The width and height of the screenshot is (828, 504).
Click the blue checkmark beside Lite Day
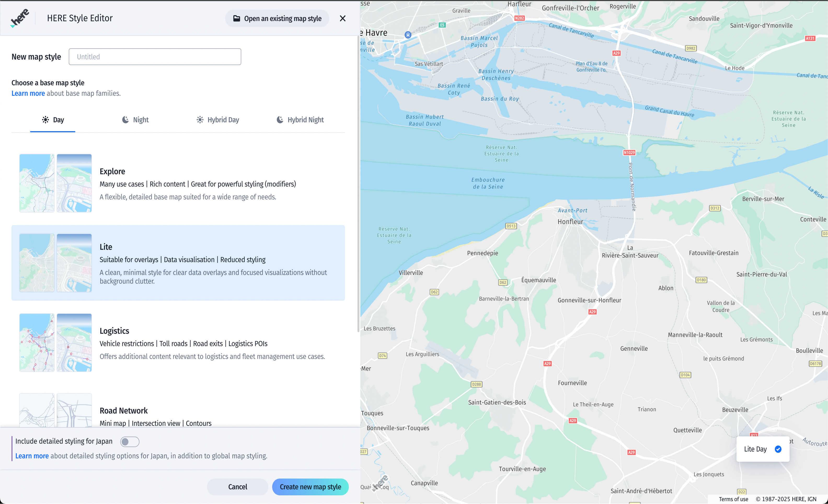pos(778,449)
